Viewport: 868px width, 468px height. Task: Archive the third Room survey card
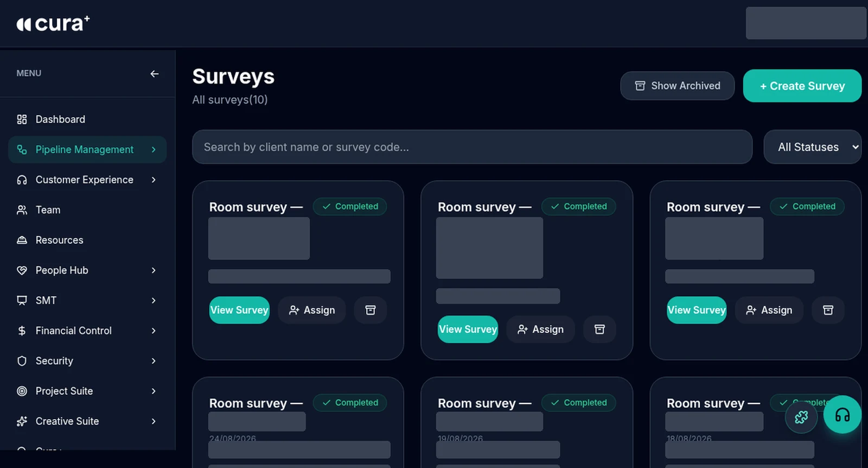(828, 310)
